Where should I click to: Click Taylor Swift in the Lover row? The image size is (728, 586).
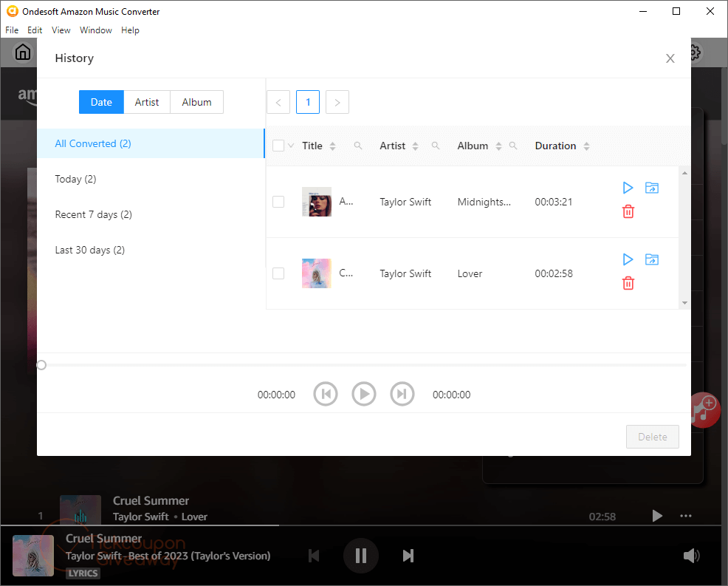[405, 273]
